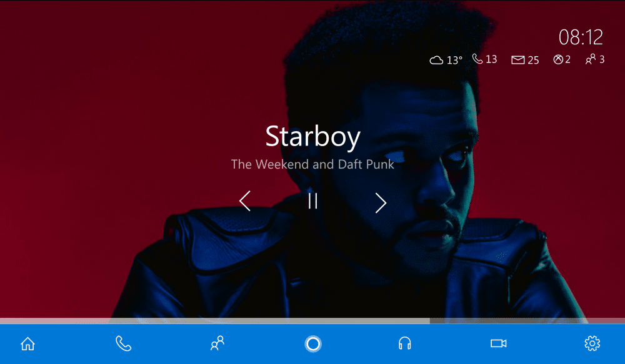Open the mail indicator showing 25

(x=525, y=60)
